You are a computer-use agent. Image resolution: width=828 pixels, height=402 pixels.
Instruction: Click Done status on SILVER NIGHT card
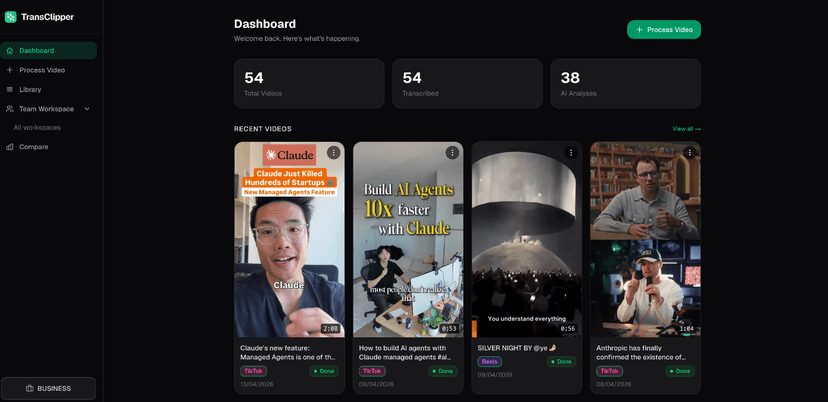561,362
